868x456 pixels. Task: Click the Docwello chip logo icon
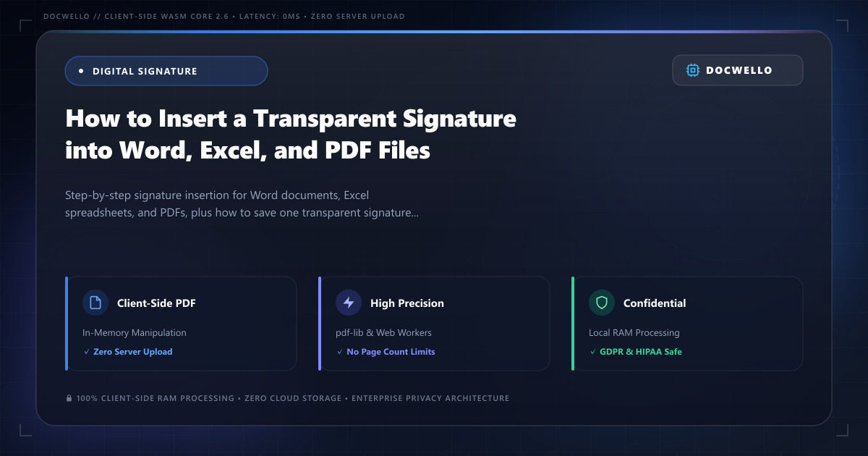coord(693,70)
